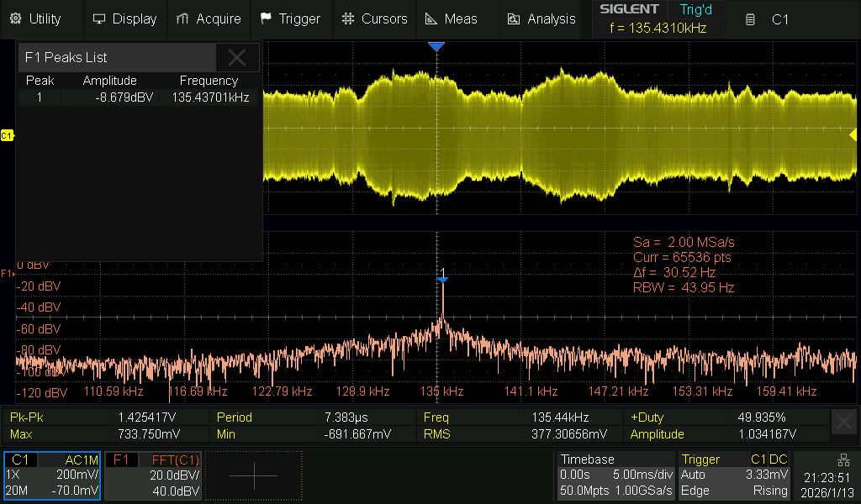Click the 159.41 kHz axis label

click(x=786, y=391)
